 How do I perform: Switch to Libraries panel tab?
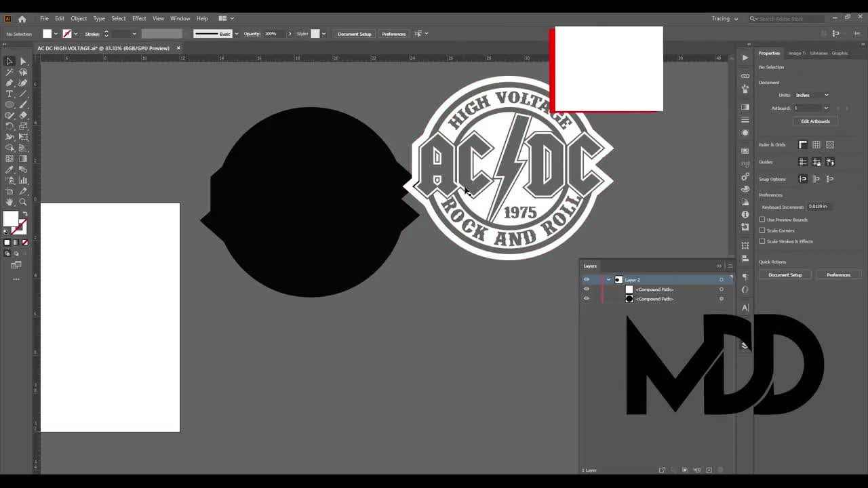tap(818, 53)
